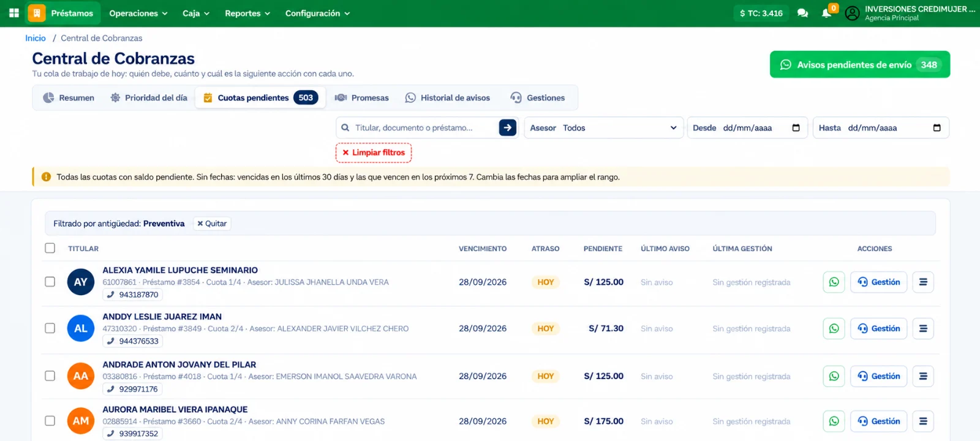This screenshot has height=441, width=980.
Task: Click the Hasta date field
Action: pos(881,127)
